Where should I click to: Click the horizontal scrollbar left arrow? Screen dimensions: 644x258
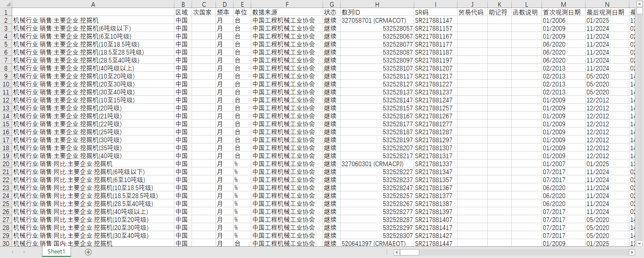[x=396, y=252]
